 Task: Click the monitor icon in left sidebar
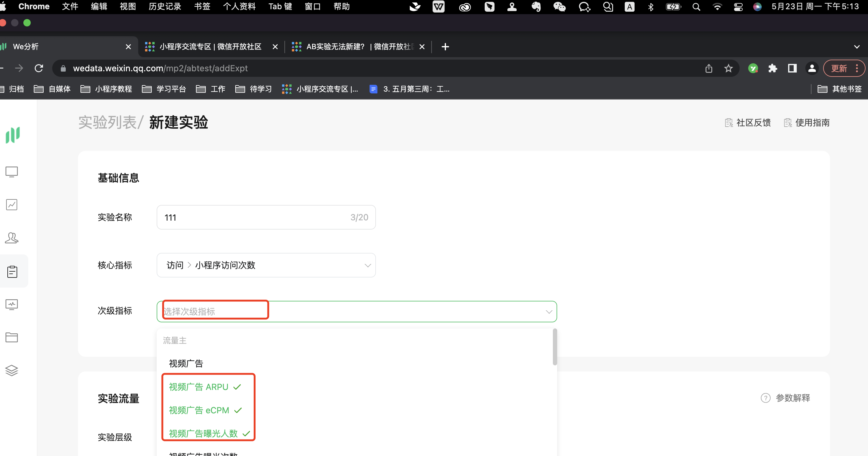[11, 171]
